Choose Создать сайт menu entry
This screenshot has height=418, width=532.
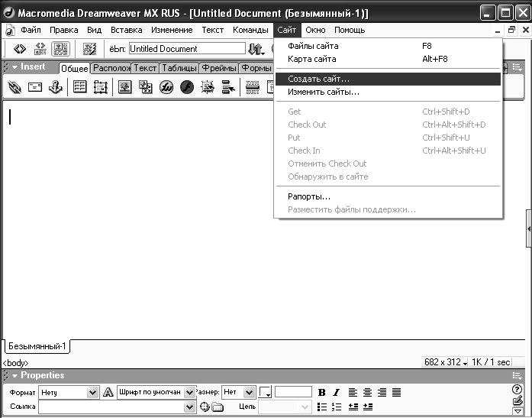click(x=389, y=79)
